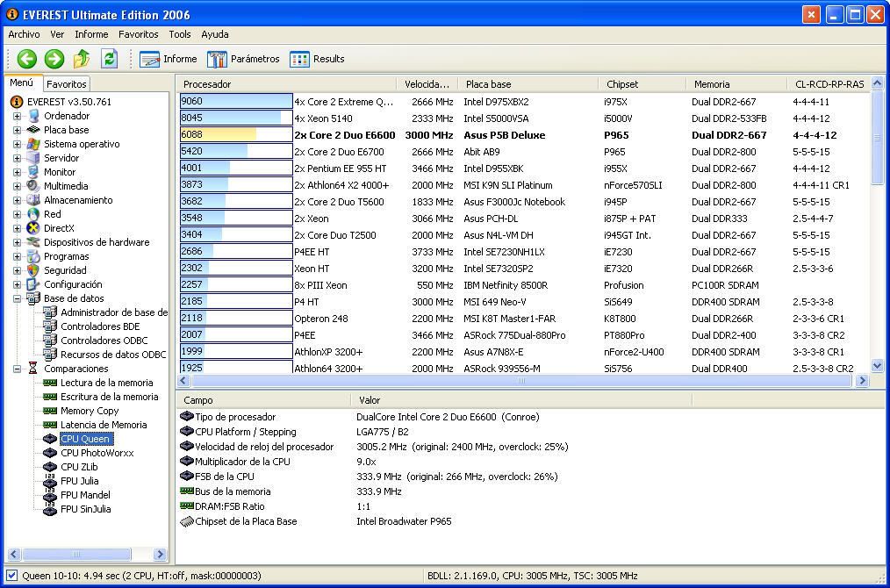Toggle the checkbox in the status bar
The height and width of the screenshot is (588, 890).
tap(11, 576)
